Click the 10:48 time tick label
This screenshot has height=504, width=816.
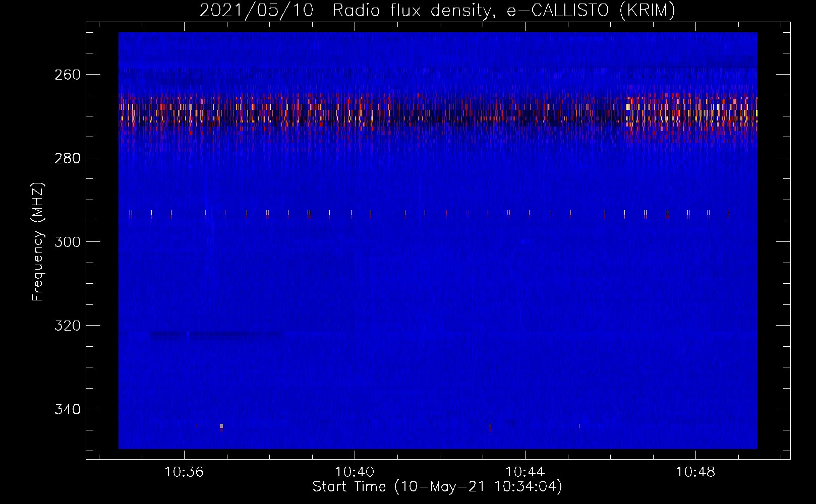pos(695,472)
